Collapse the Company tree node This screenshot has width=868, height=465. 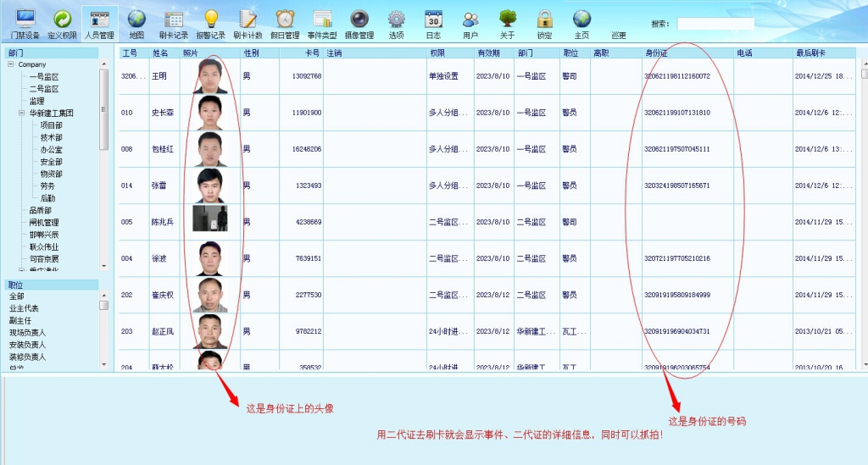click(11, 64)
